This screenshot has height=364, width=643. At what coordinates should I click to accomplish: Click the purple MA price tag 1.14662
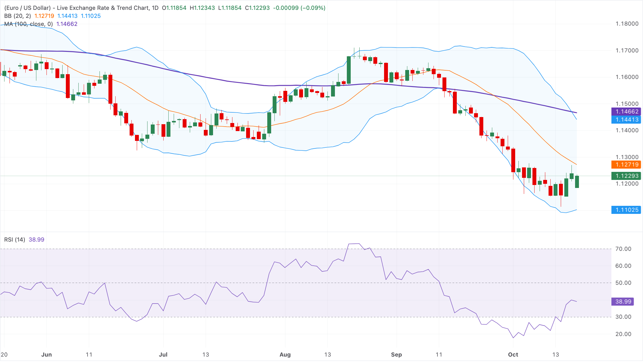[626, 111]
